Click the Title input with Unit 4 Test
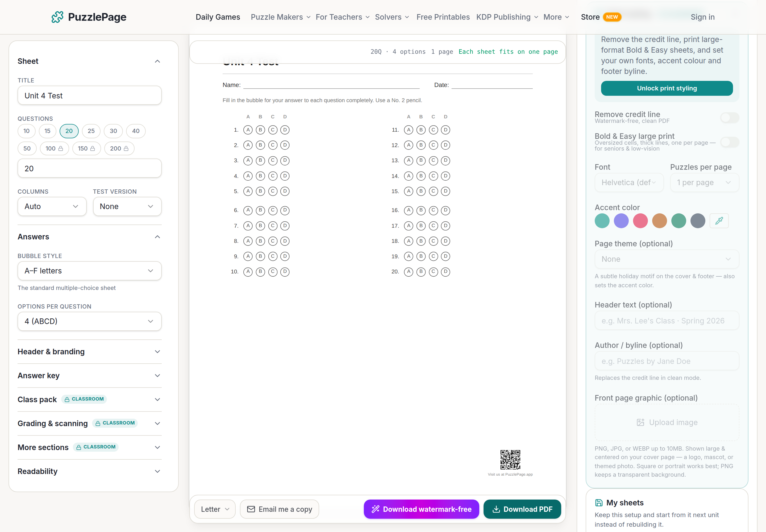 [90, 96]
